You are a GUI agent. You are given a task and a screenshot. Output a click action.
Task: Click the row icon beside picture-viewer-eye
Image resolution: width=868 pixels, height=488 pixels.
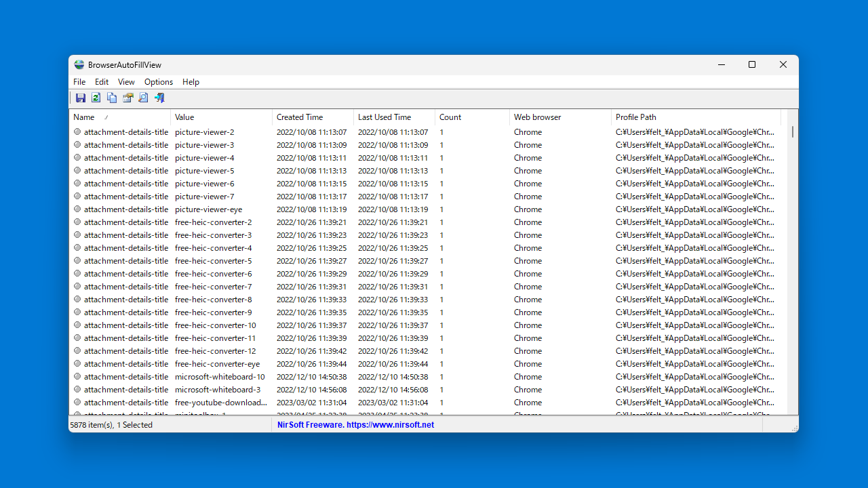[77, 209]
